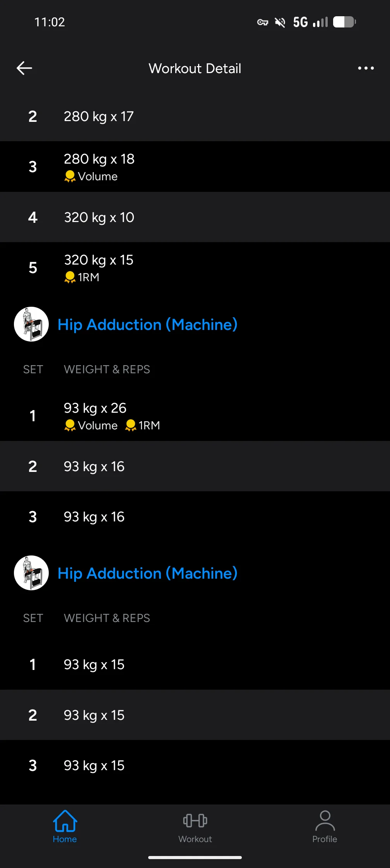The width and height of the screenshot is (390, 868).
Task: Open second Hip Adduction (Machine) exercise title
Action: click(147, 573)
